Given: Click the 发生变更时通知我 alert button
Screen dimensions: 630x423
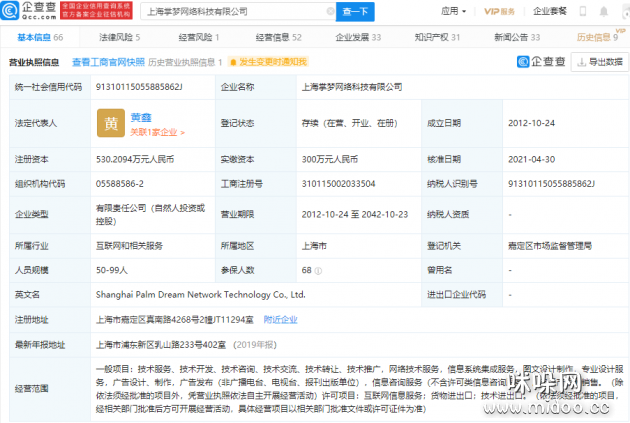Looking at the screenshot, I should (268, 62).
